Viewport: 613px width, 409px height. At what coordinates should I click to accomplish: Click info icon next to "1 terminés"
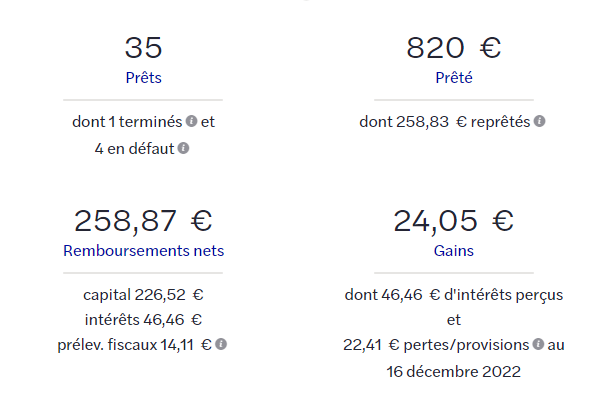(x=191, y=122)
